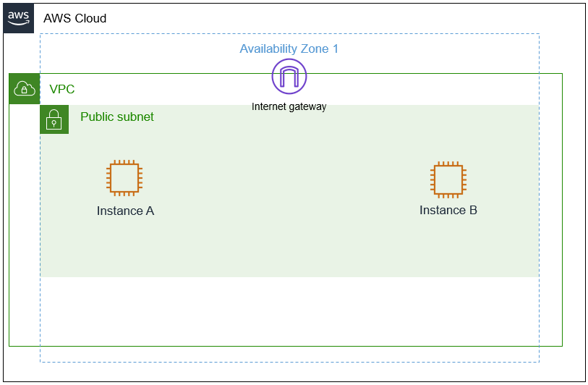
Task: Click the Instance B chip icon
Action: click(448, 179)
